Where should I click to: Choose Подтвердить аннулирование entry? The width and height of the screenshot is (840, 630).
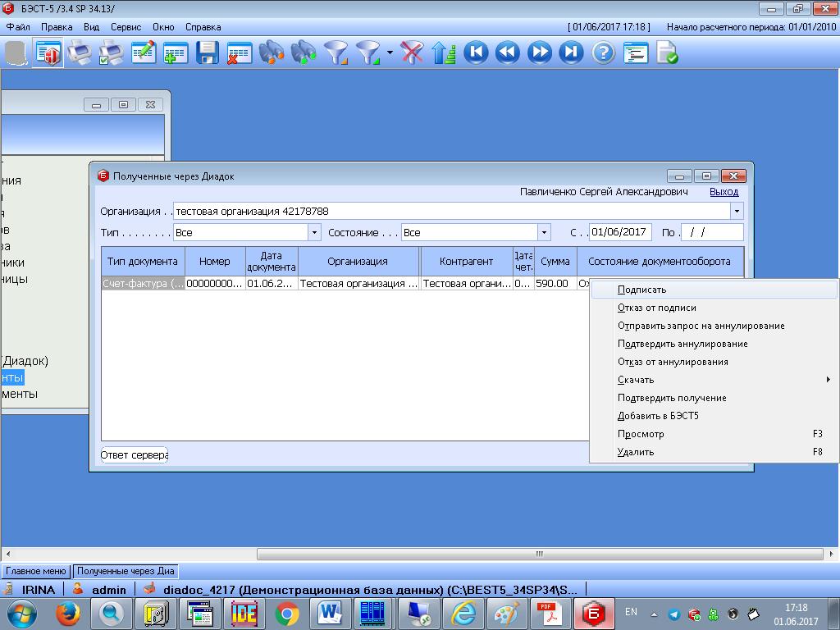click(714, 344)
